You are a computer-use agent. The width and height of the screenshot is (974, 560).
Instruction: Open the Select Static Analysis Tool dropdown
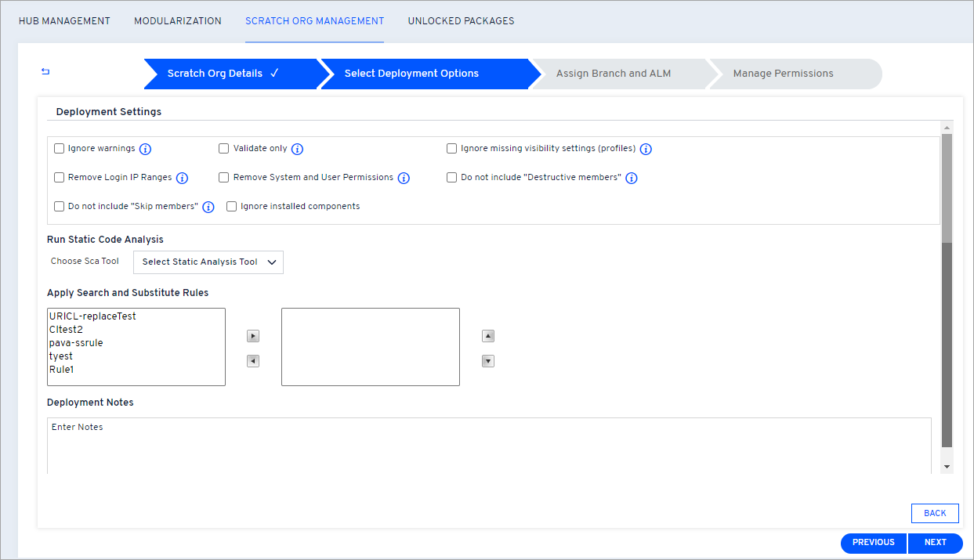click(208, 262)
